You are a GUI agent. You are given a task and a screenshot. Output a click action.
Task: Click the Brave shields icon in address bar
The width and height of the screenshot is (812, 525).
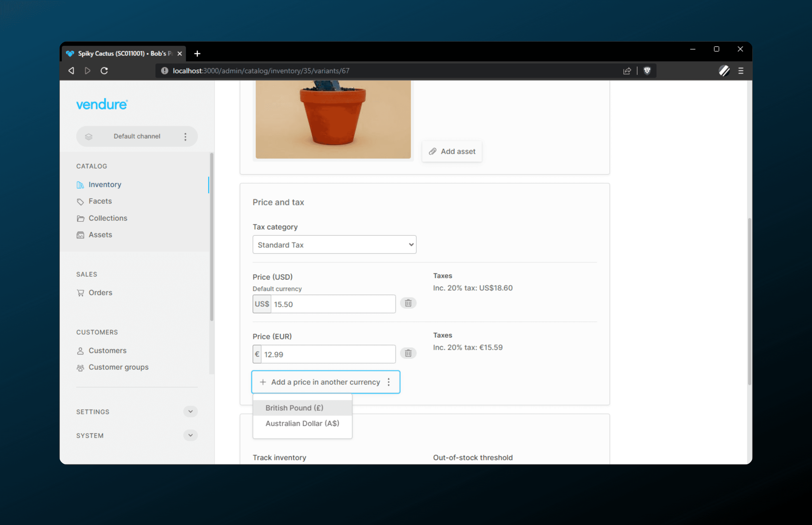pos(647,71)
